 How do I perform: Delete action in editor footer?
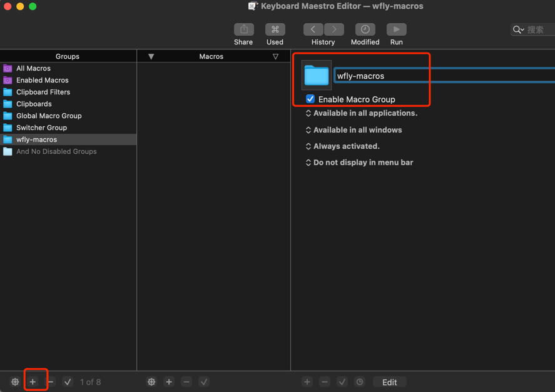coord(325,382)
